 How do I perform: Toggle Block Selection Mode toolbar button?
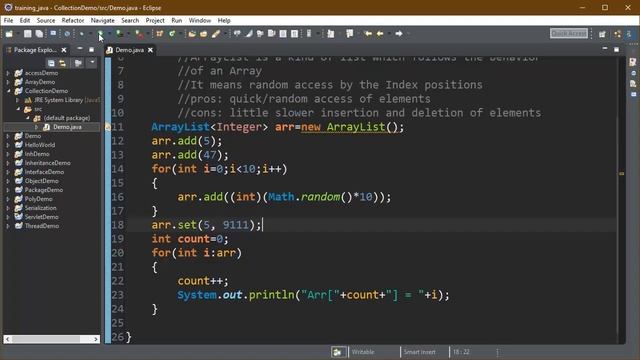point(283,34)
